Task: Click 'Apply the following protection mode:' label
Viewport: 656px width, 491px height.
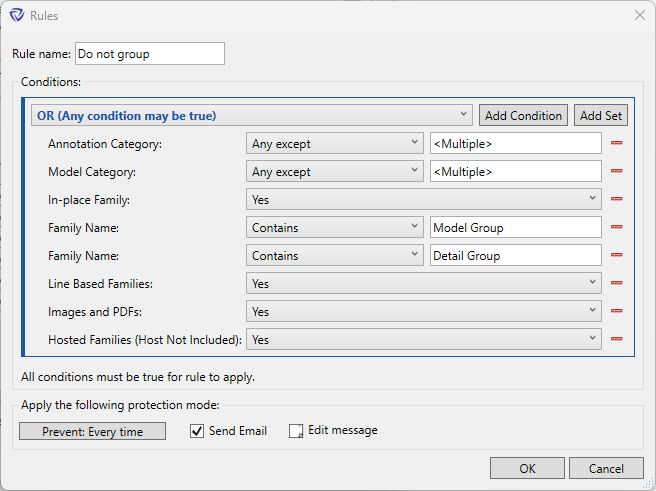Action: click(x=120, y=405)
